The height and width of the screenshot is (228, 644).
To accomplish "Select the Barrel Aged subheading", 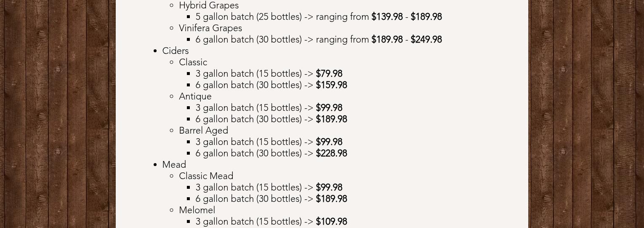I will [203, 131].
